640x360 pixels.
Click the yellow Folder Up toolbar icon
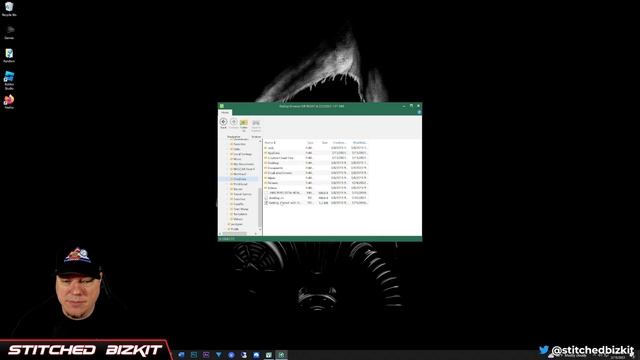[244, 123]
